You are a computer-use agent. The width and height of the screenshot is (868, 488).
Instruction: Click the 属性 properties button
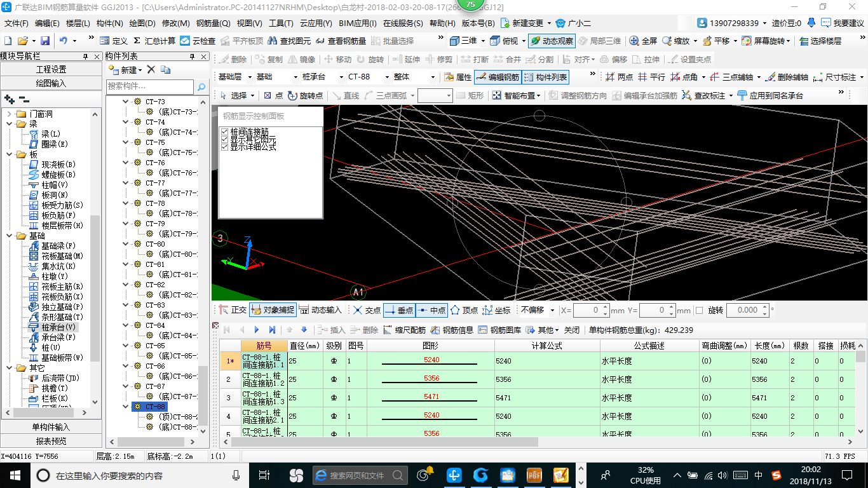point(458,78)
